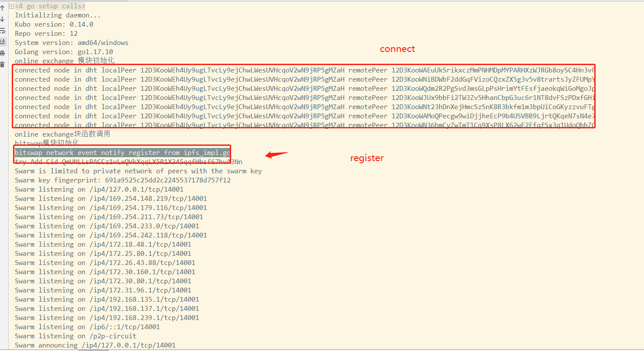
Task: Click the 'Kubo version: 0.14.0' line
Action: click(54, 24)
